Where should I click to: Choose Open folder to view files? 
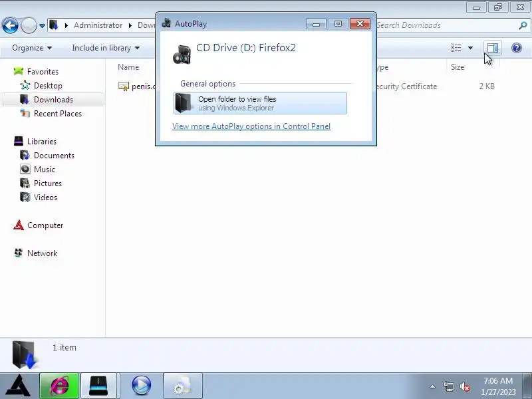click(260, 103)
